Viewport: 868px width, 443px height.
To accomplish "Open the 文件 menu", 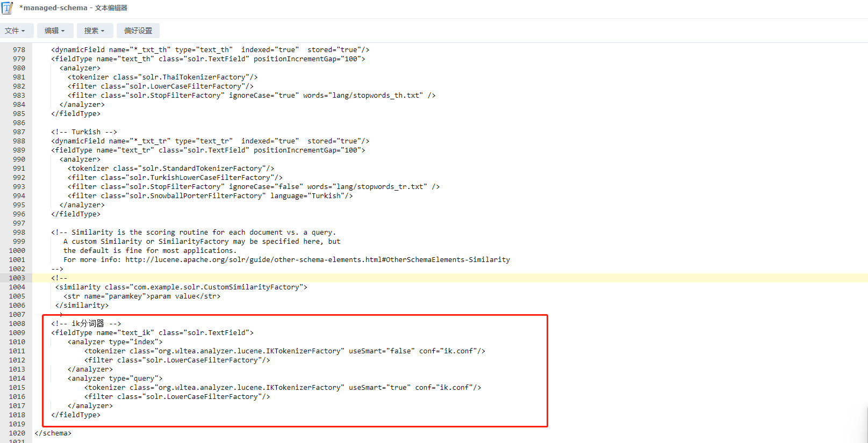I will 17,31.
